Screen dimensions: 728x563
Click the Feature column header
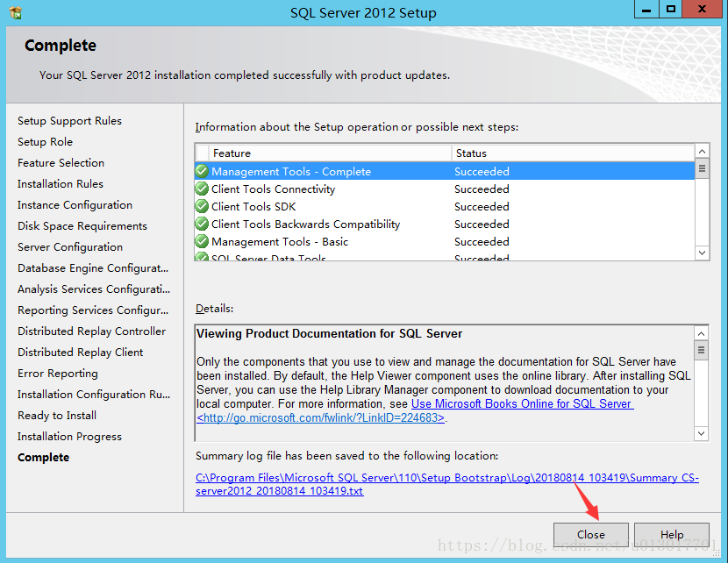tap(330, 153)
